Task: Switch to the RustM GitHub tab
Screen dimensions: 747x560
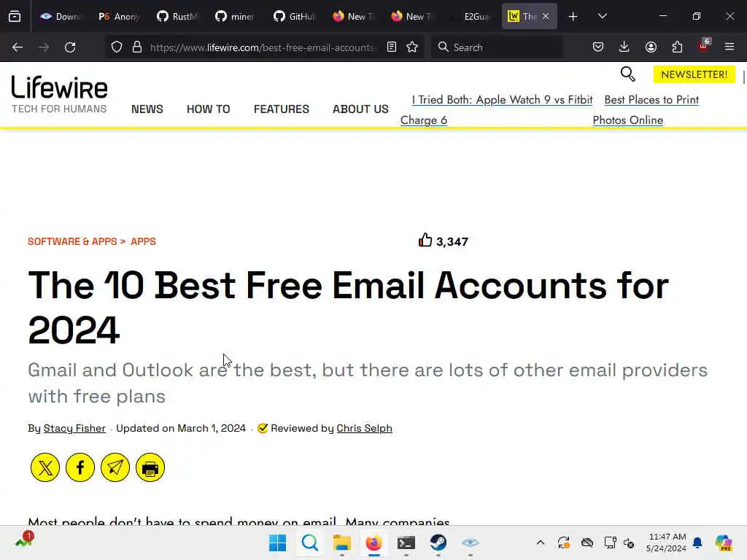Action: tap(177, 17)
